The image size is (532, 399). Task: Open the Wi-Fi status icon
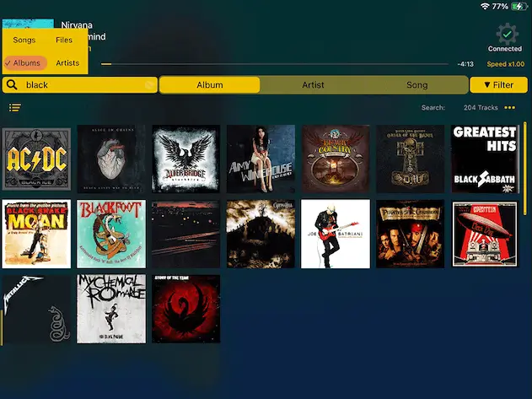click(x=485, y=6)
